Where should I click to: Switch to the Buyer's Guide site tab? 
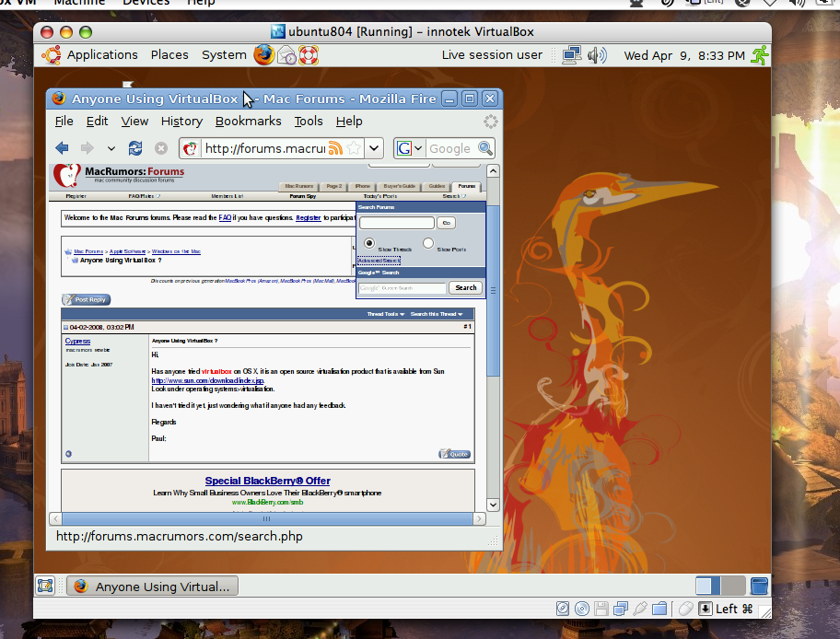pos(399,186)
